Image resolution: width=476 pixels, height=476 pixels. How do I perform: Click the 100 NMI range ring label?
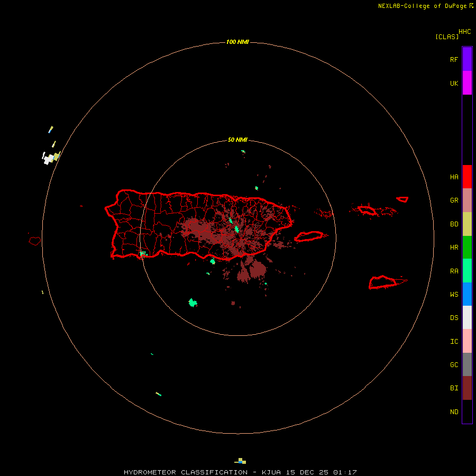(x=237, y=42)
